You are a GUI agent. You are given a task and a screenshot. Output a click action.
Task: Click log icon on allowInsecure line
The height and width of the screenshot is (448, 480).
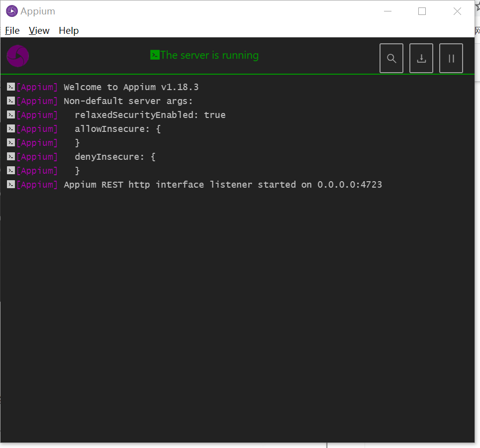pyautogui.click(x=11, y=129)
